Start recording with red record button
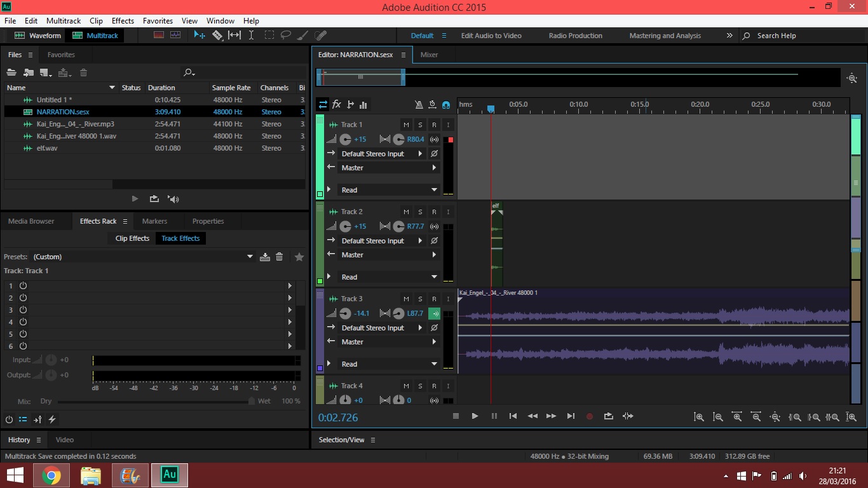The height and width of the screenshot is (488, 868). click(x=589, y=416)
